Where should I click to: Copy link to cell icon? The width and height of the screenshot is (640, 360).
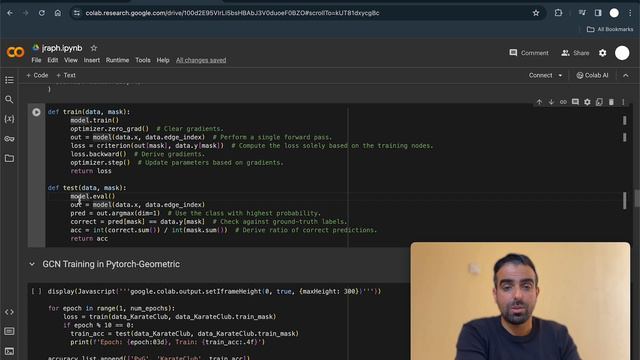(x=563, y=102)
